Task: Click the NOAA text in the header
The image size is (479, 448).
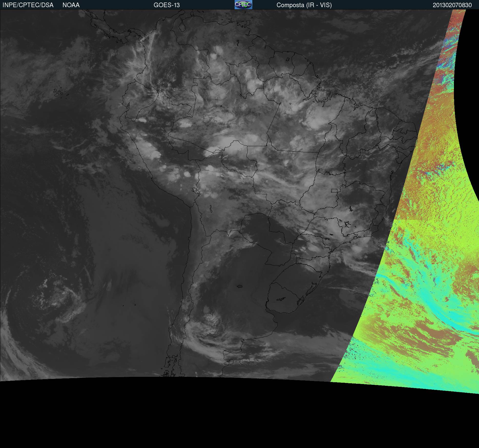Action: [x=71, y=5]
